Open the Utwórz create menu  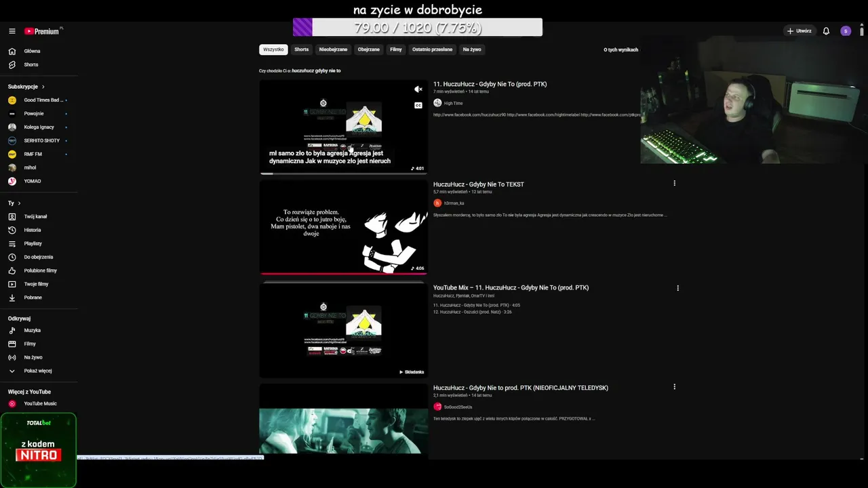click(799, 31)
